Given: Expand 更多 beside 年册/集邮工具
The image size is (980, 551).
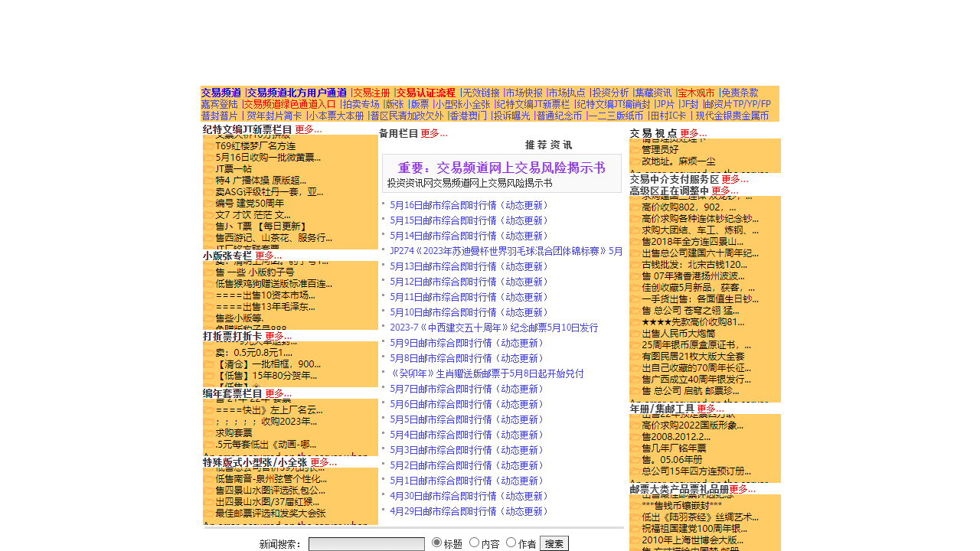Looking at the screenshot, I should (x=710, y=409).
